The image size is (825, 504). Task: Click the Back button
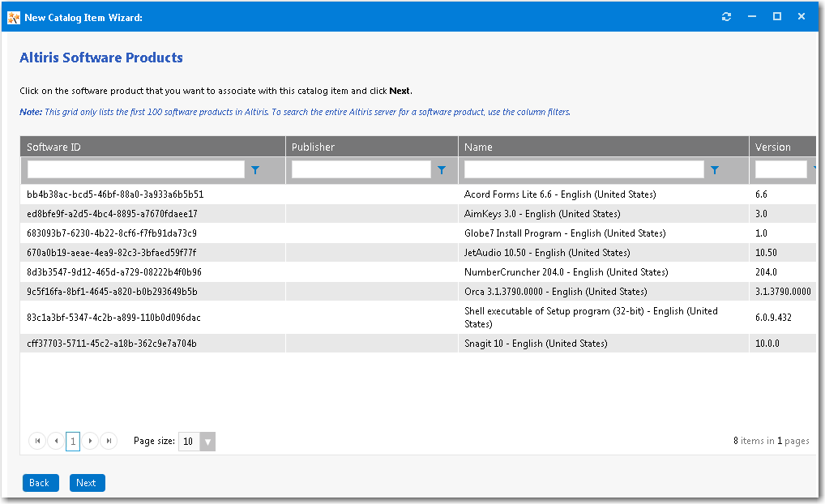[40, 482]
